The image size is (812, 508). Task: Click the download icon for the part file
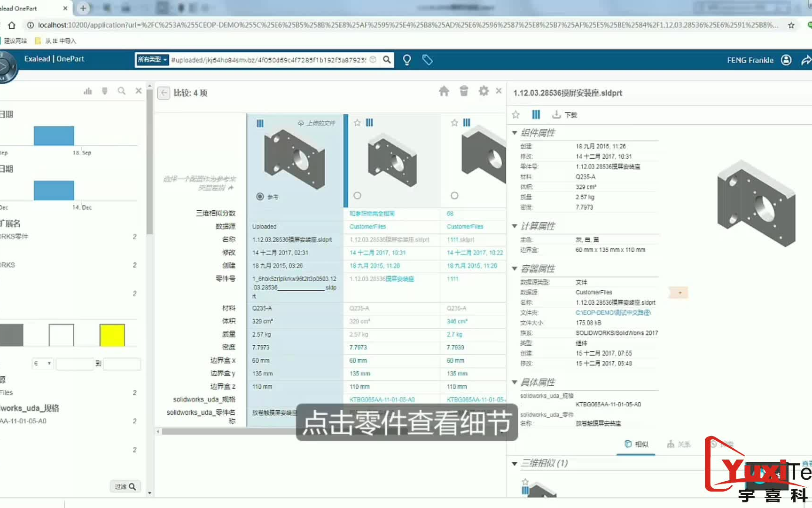(x=557, y=114)
